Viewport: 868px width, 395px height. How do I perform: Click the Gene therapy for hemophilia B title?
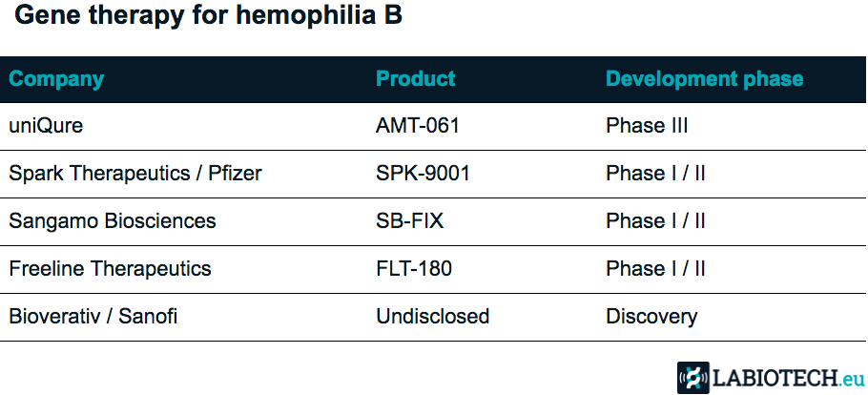(x=208, y=16)
